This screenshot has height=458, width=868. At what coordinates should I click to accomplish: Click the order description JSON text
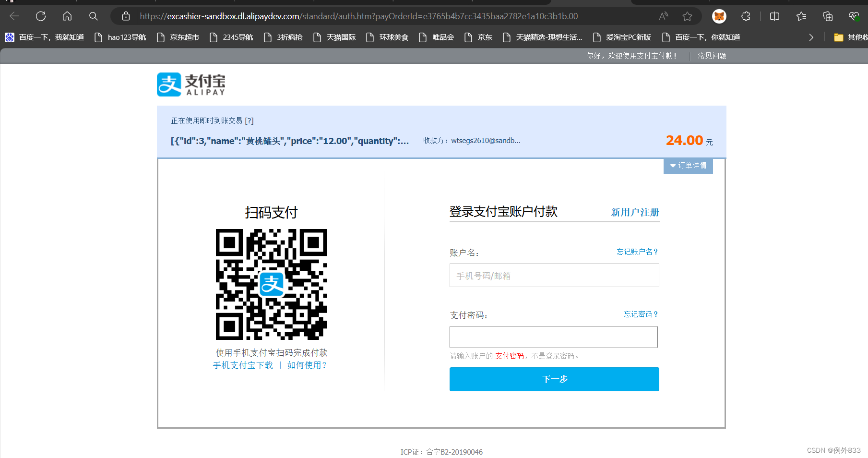[290, 141]
